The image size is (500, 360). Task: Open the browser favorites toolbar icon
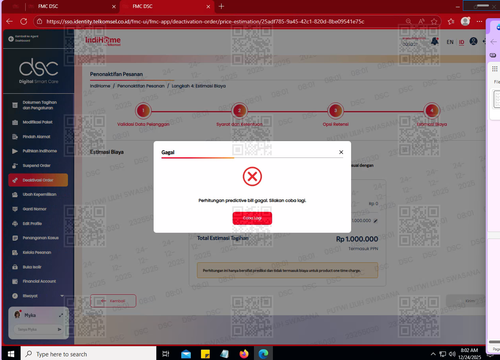point(451,21)
